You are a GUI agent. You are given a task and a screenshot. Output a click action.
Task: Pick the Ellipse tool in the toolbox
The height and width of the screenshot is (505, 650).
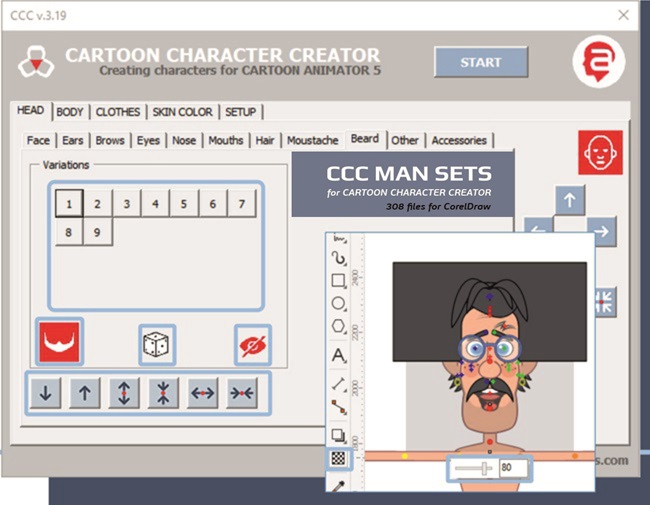pos(339,303)
